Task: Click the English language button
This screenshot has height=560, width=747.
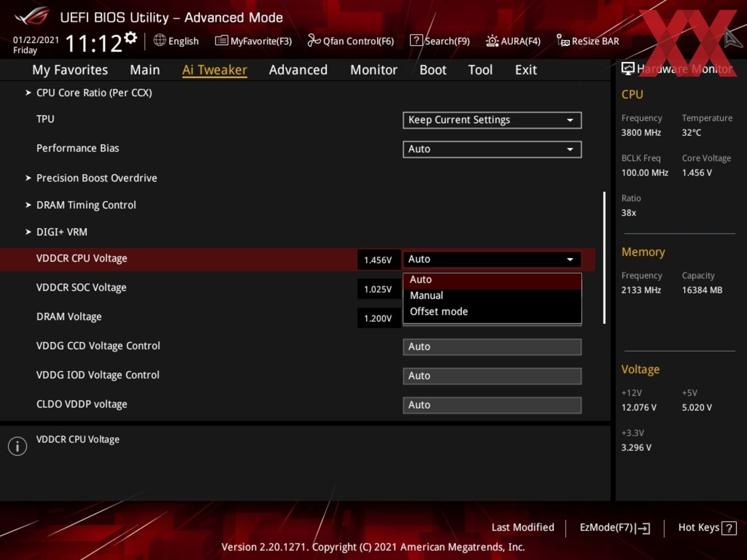Action: [x=176, y=41]
